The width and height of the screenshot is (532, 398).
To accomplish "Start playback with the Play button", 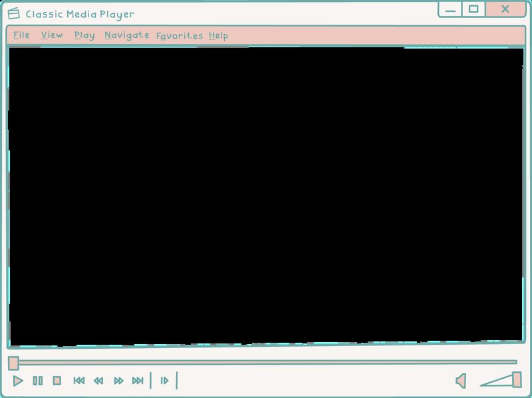I will (x=18, y=381).
